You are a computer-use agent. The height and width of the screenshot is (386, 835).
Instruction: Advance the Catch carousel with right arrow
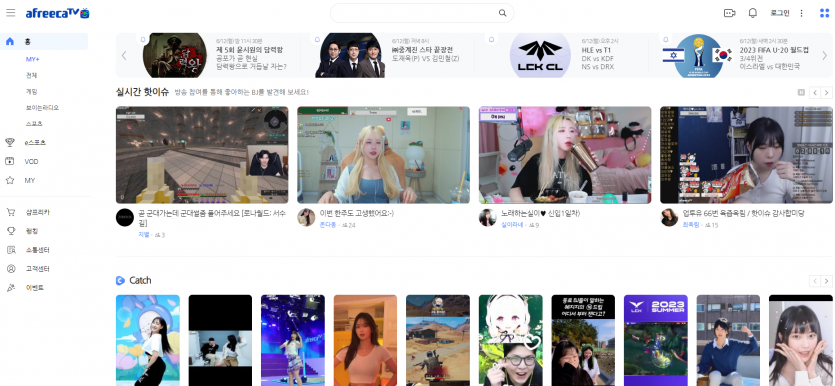826,281
